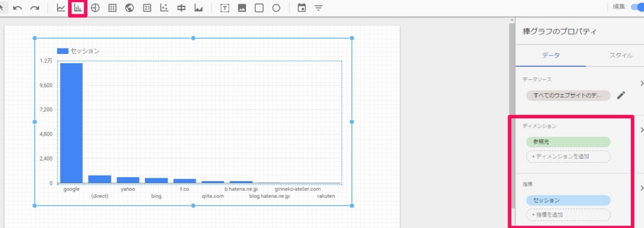Click the (direct) axis label

[x=99, y=196]
